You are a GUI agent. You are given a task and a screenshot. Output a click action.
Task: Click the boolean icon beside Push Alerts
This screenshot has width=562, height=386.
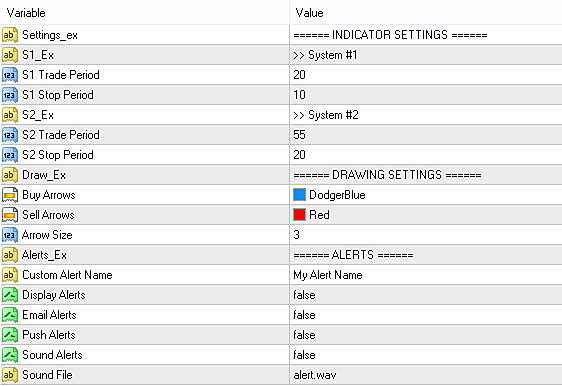(10, 335)
